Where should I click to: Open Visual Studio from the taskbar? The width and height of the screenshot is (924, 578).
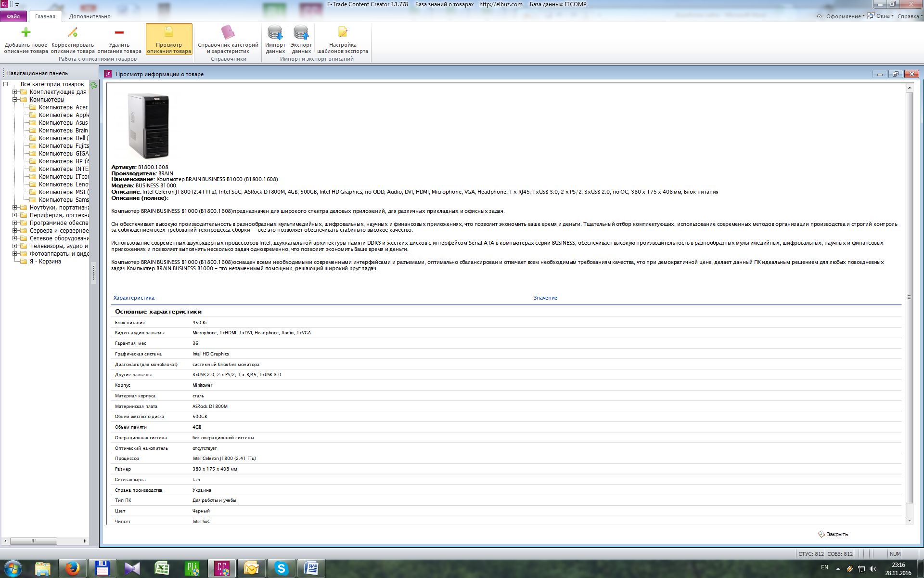coord(132,568)
